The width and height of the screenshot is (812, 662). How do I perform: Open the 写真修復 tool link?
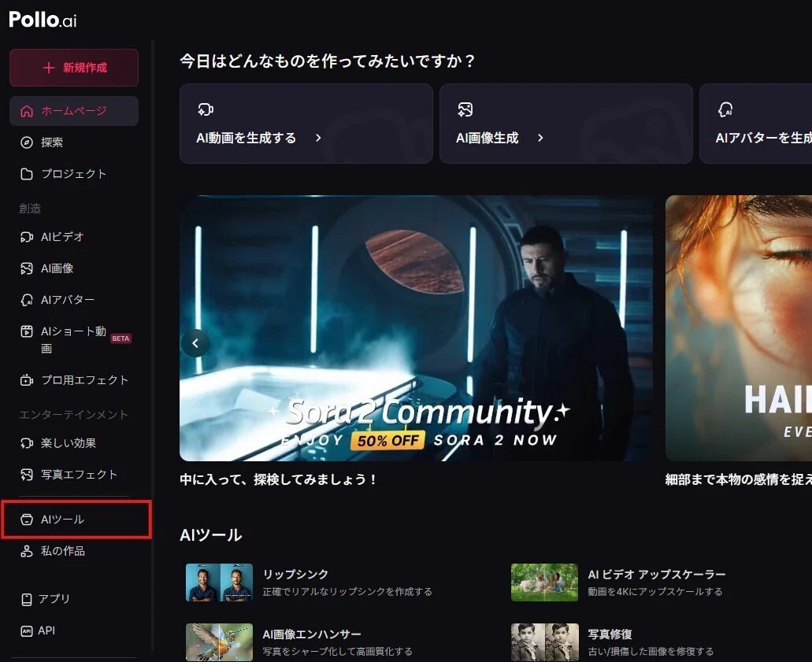610,634
